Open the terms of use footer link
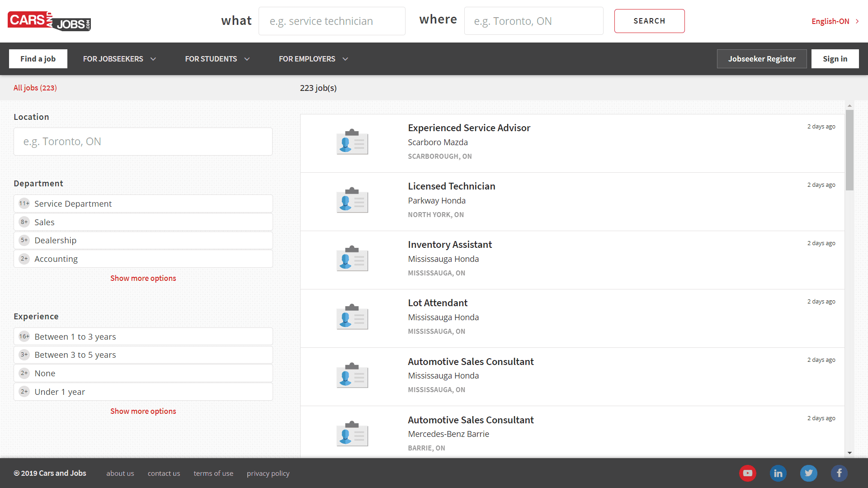Screen dimensions: 868x488 coord(213,474)
